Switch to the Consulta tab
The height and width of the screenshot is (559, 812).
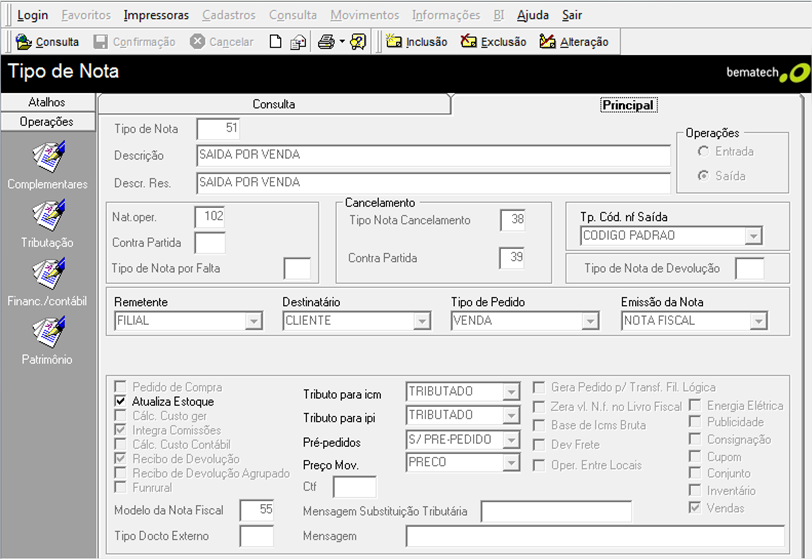coord(274,104)
